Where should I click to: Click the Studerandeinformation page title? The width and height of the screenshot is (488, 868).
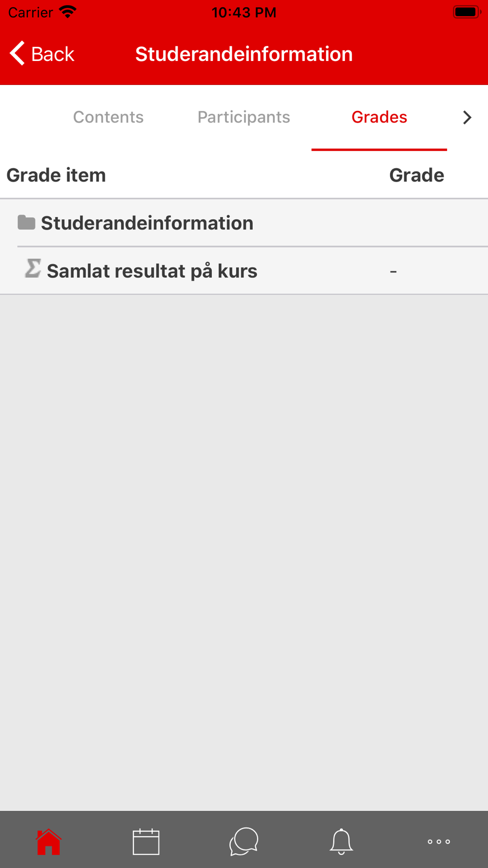[244, 54]
